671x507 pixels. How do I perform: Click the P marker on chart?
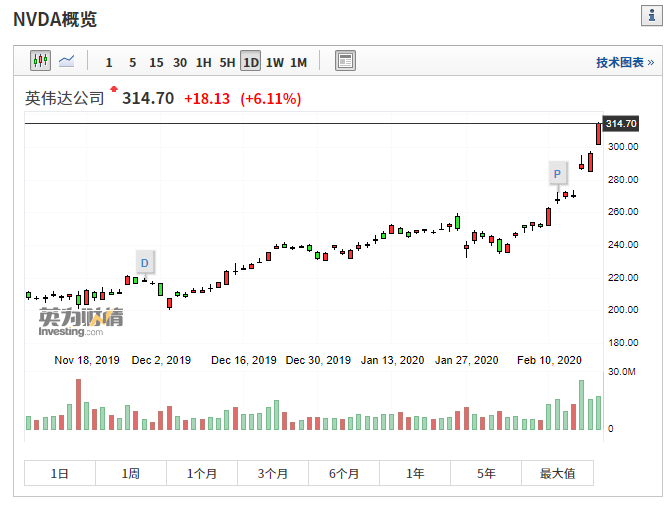(x=557, y=174)
